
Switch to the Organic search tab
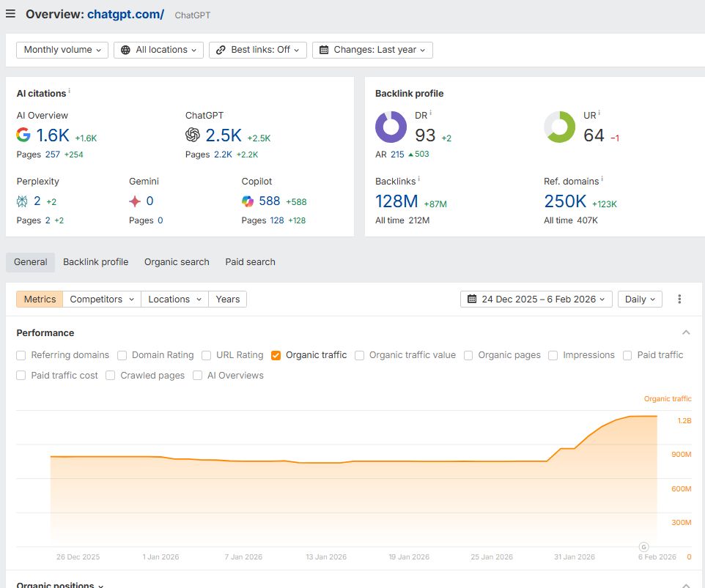click(x=177, y=262)
